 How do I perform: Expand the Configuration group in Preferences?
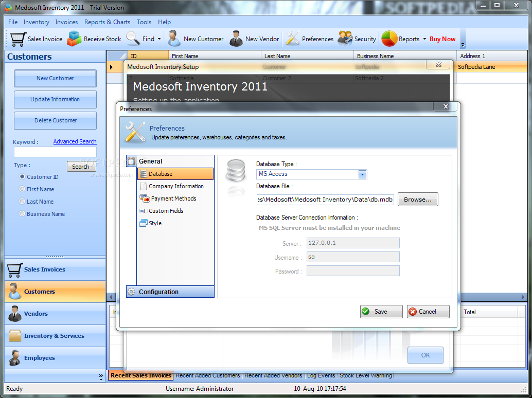(x=170, y=292)
